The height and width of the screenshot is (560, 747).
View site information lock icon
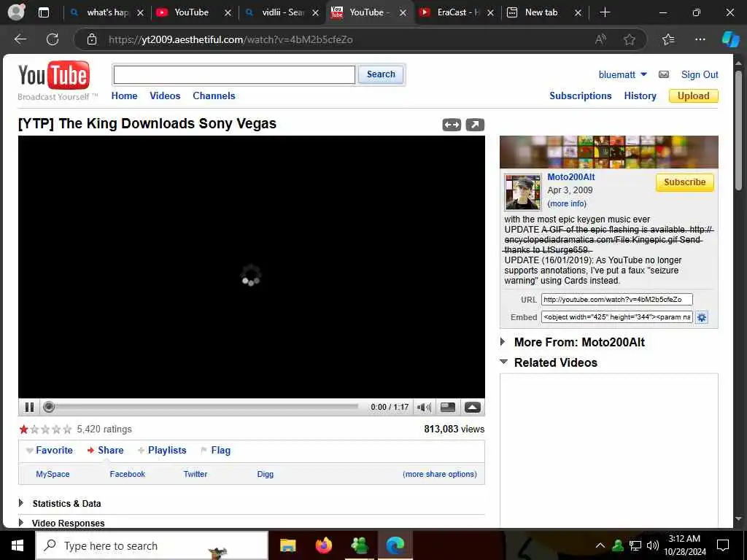92,39
